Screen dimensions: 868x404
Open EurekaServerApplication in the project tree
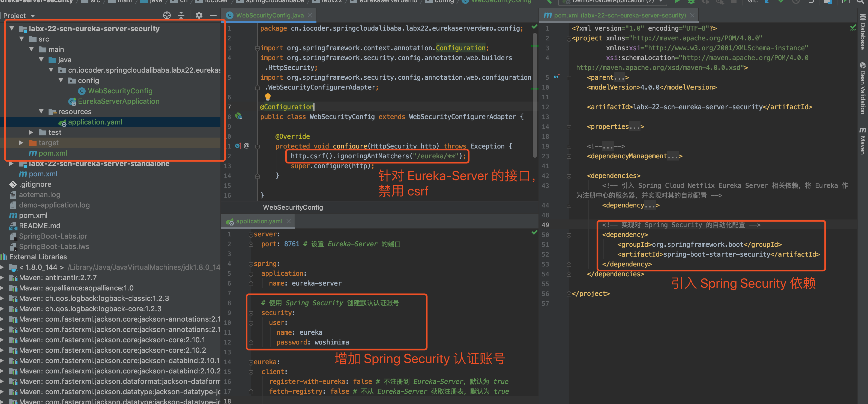click(x=118, y=102)
